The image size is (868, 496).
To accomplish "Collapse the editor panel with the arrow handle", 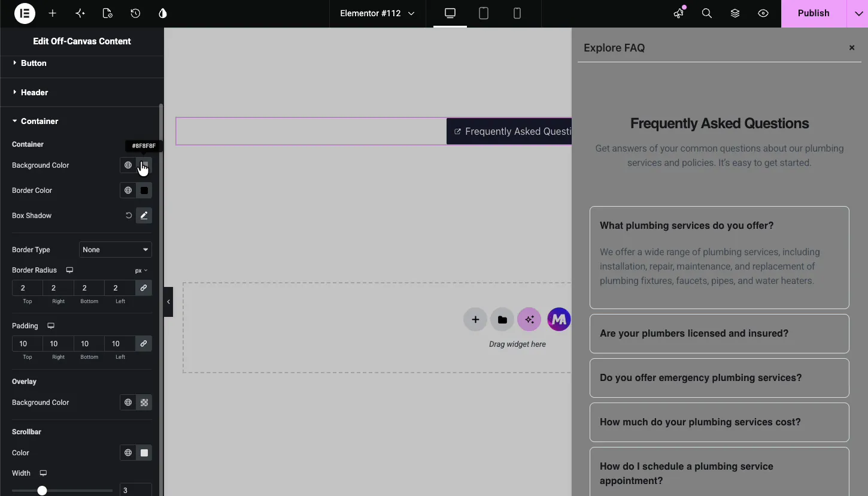I will coord(168,302).
